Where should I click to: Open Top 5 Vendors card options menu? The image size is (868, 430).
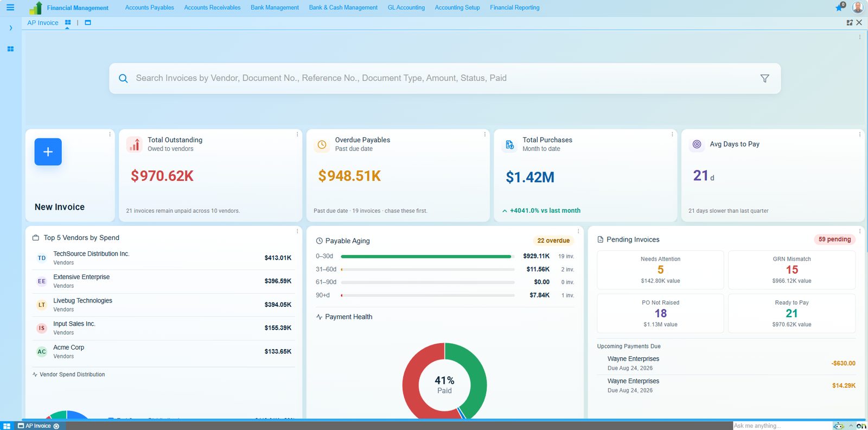point(297,231)
